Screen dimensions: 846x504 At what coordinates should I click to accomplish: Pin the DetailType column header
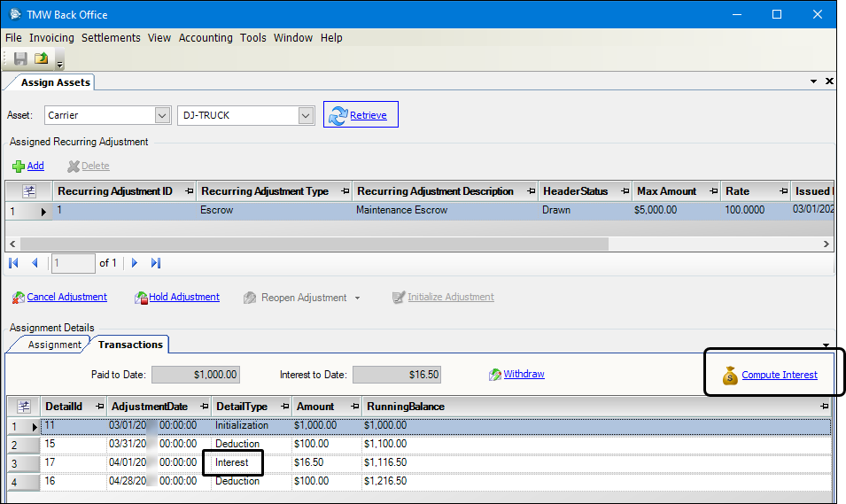pyautogui.click(x=283, y=407)
